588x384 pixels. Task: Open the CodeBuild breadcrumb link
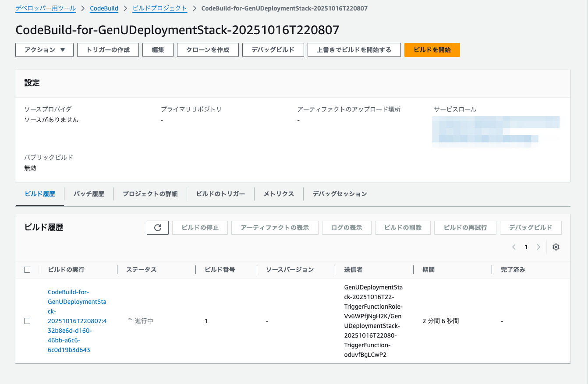(x=104, y=8)
